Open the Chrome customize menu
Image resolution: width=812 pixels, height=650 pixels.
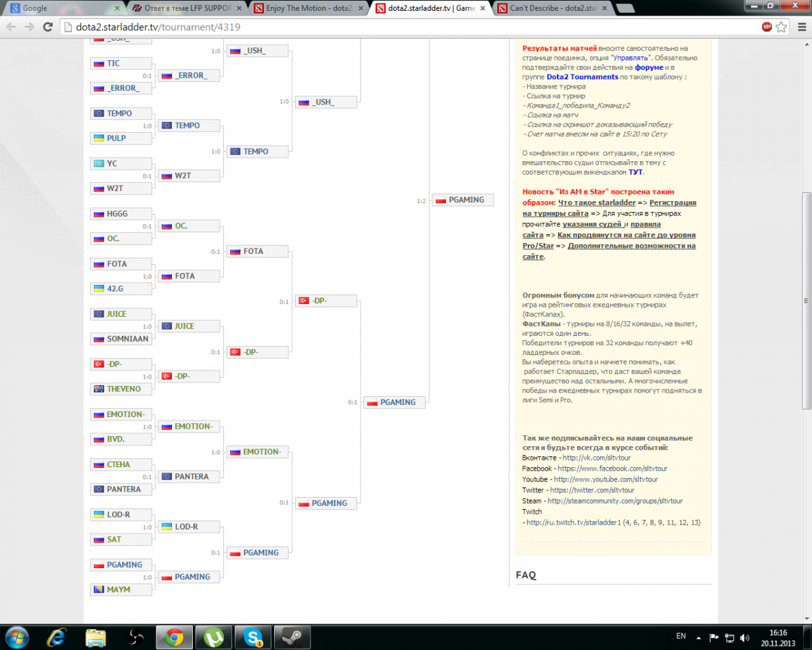pos(800,27)
